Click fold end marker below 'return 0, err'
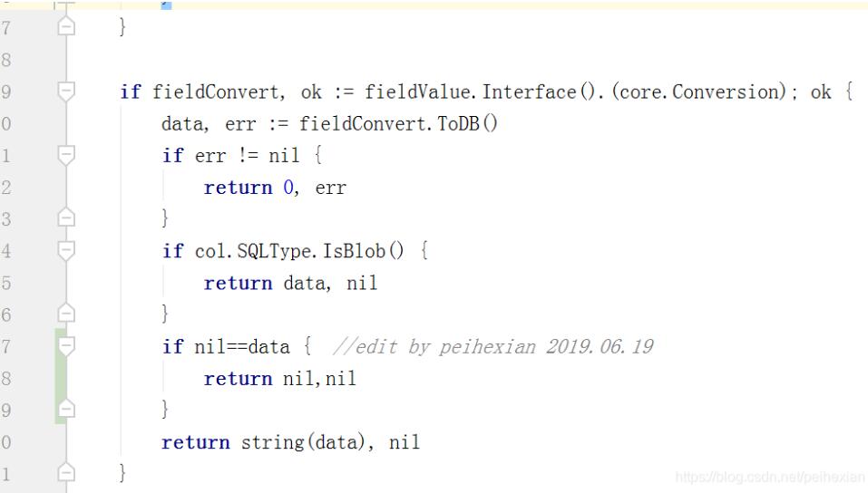Viewport: 868px width, 493px height. click(65, 218)
